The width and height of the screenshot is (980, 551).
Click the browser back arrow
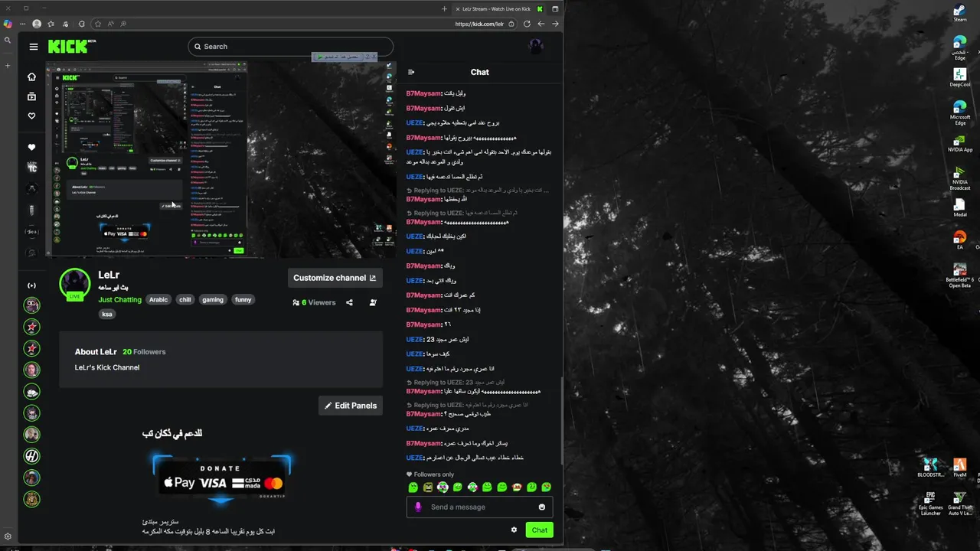[x=541, y=24]
